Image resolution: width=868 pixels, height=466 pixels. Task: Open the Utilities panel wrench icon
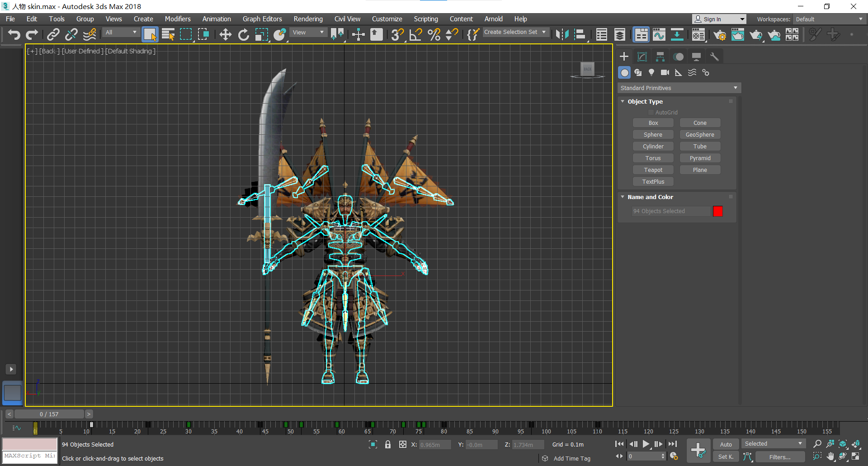(714, 57)
